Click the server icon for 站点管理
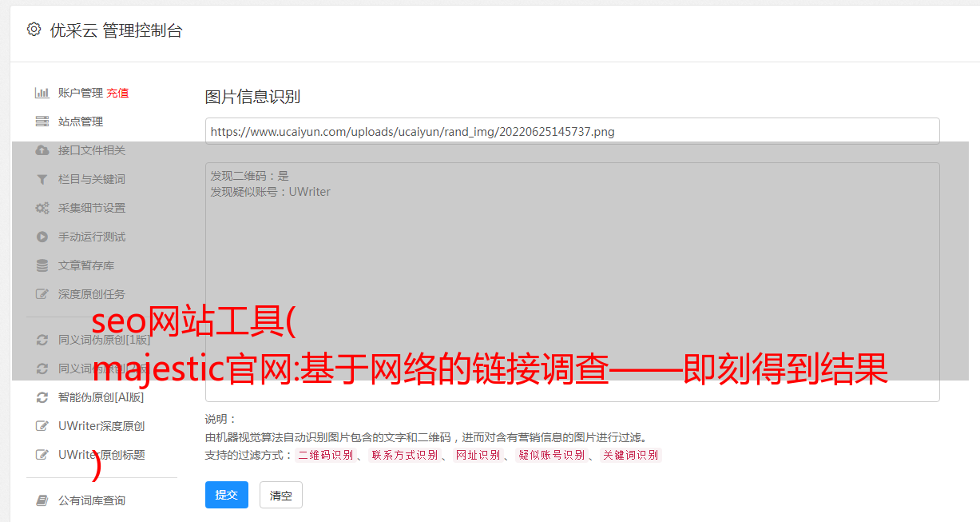The height and width of the screenshot is (522, 980). [x=42, y=122]
